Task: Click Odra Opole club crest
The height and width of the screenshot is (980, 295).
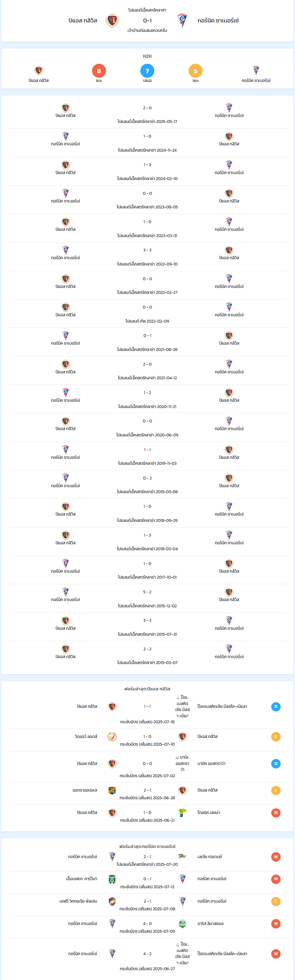Action: click(112, 790)
